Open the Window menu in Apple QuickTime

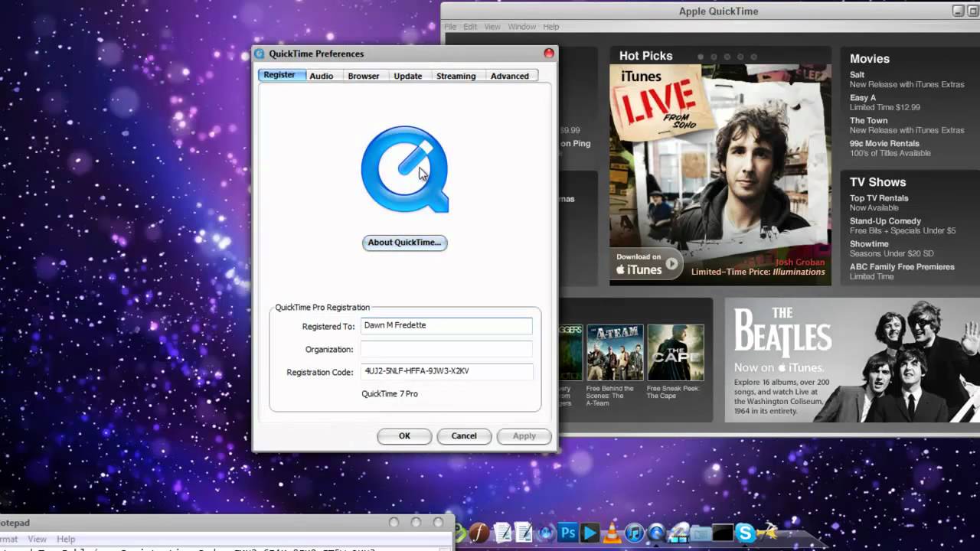522,27
